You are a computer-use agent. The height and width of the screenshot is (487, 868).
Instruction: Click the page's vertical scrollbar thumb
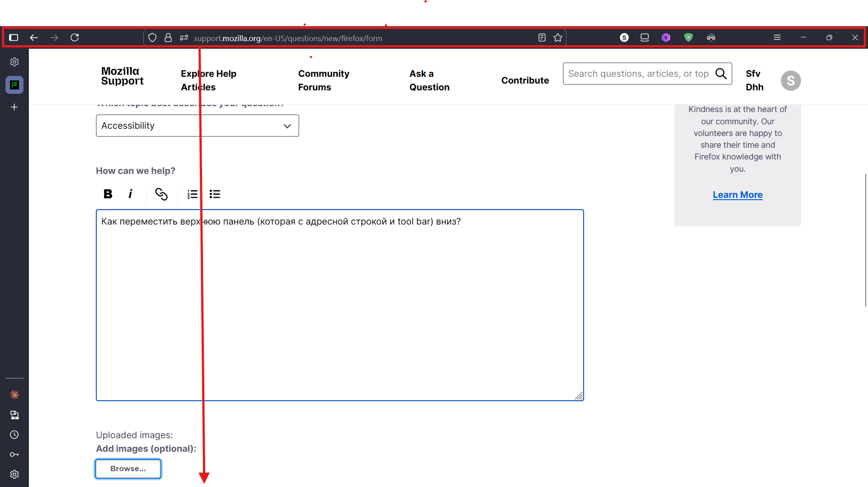[x=865, y=240]
